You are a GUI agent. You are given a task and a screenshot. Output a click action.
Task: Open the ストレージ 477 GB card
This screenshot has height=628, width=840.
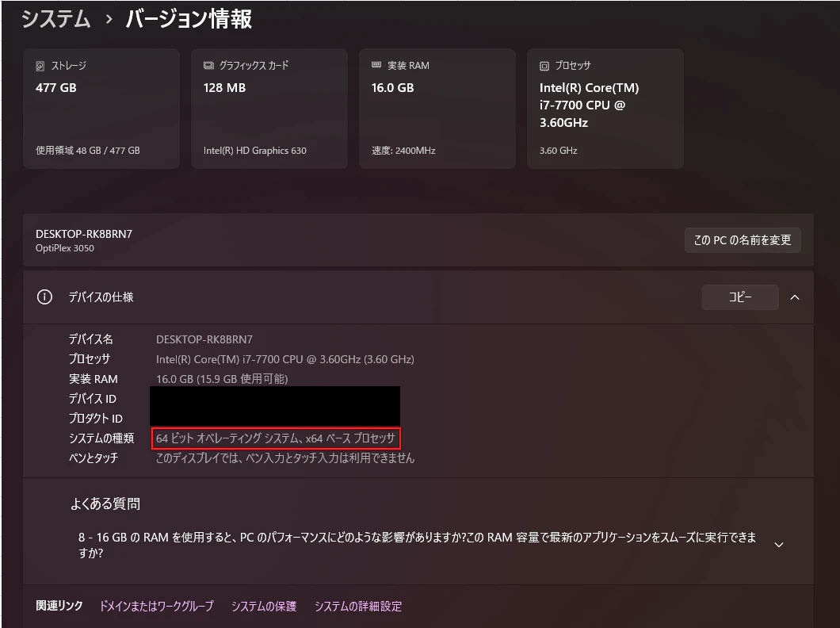click(x=101, y=109)
